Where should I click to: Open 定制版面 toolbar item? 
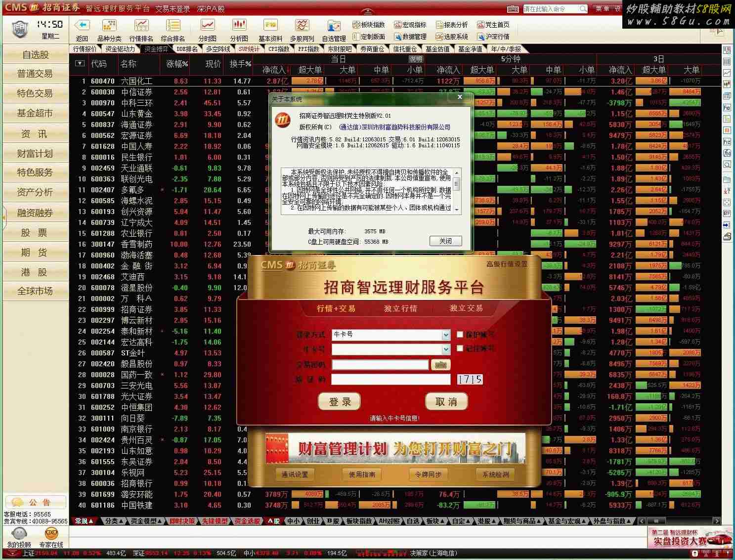(x=369, y=37)
